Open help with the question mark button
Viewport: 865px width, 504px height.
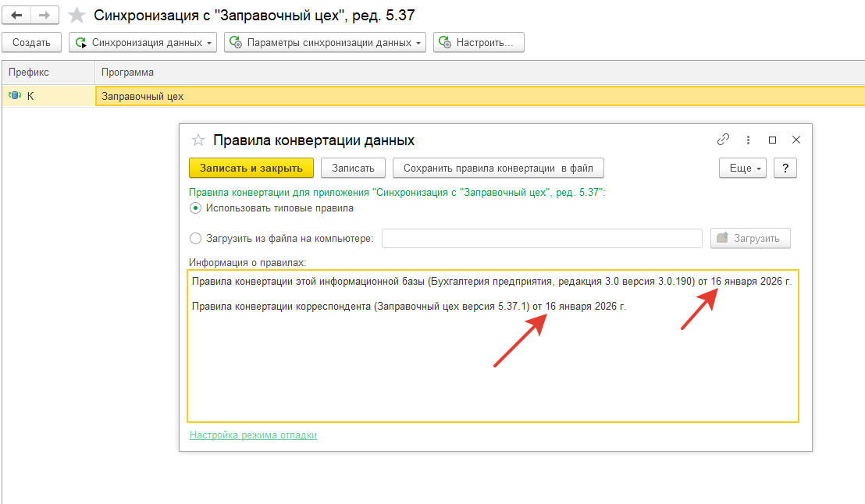click(785, 168)
